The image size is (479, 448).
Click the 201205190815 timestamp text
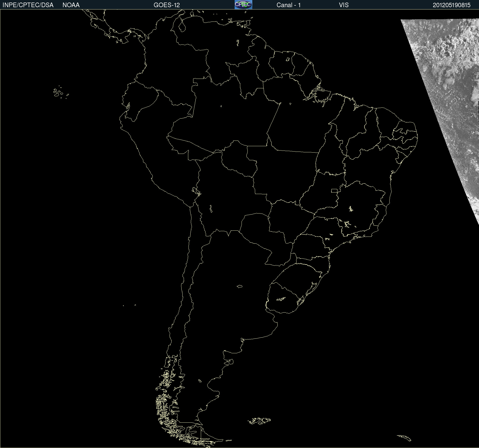coord(452,5)
